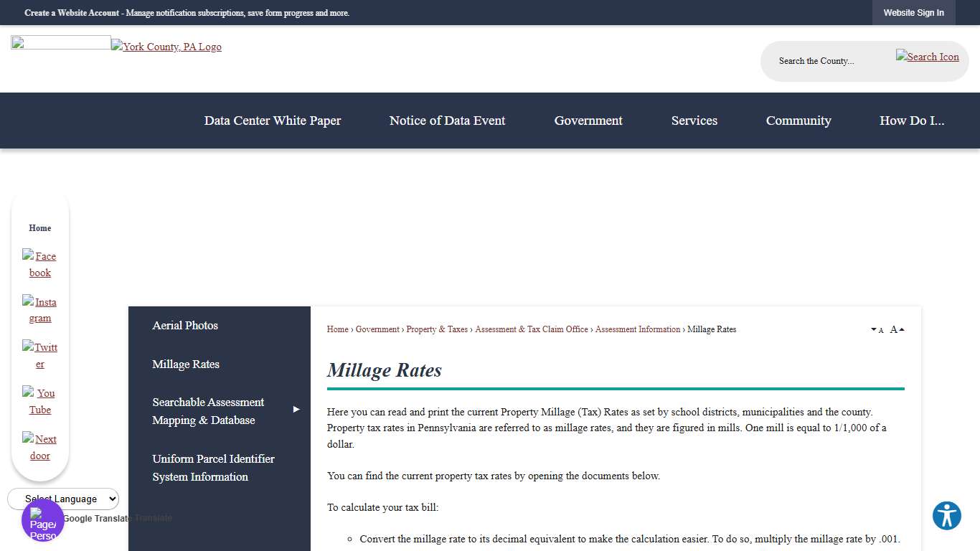
Task: Open the Instagram icon in the sidebar
Action: [39, 310]
